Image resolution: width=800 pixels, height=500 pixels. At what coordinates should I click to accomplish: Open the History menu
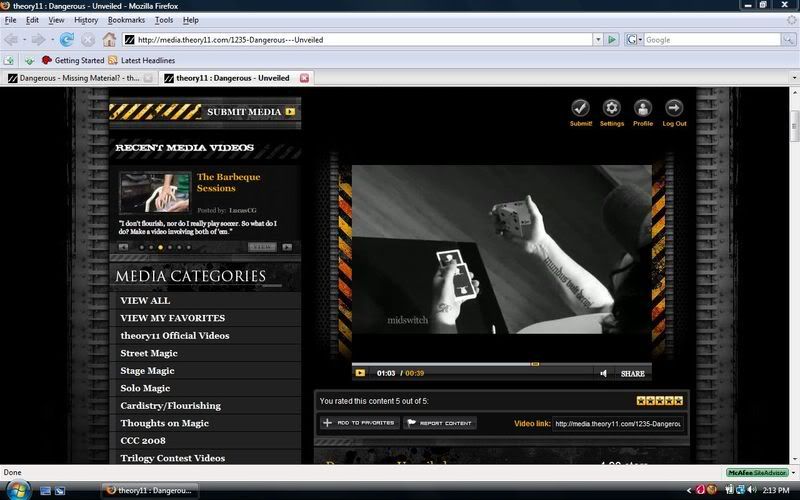(86, 20)
